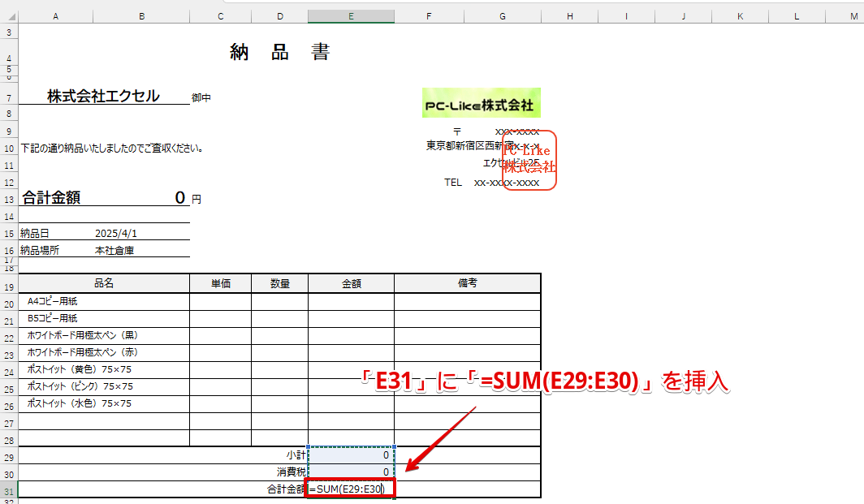This screenshot has width=864, height=504.
Task: Click the 単価 table header
Action: [x=220, y=283]
